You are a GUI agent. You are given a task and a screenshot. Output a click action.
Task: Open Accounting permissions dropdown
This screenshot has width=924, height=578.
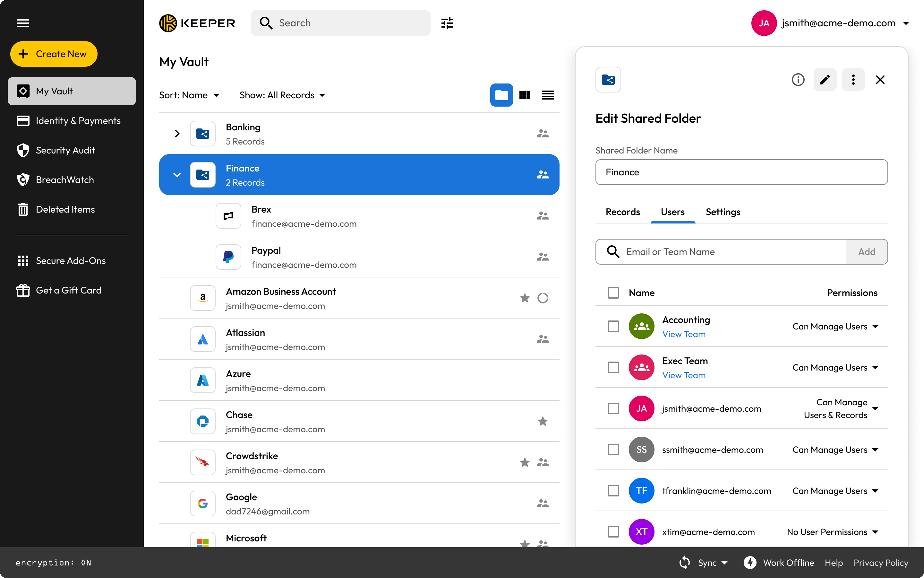(x=835, y=327)
